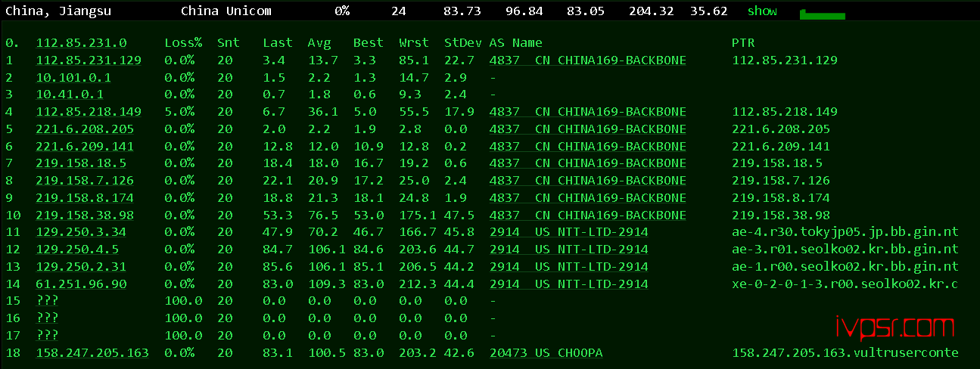Open AS 4837 CHINA169-BACKBONE link in hop 6
This screenshot has height=369, width=980.
click(x=588, y=147)
